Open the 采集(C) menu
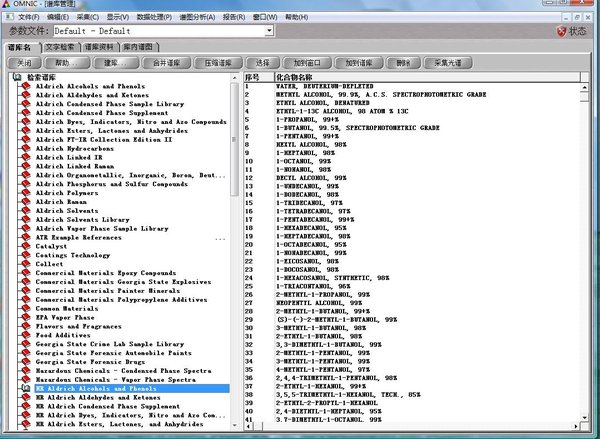 (88, 17)
